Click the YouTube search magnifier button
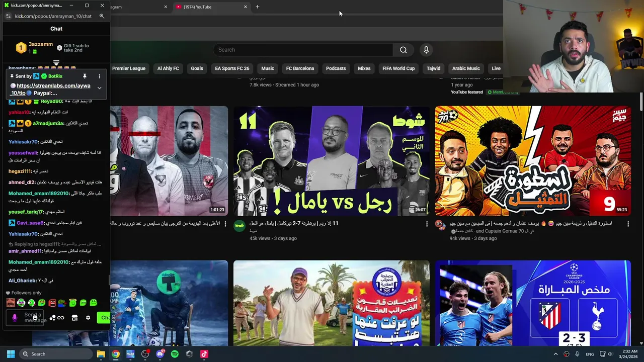Screen dimensions: 644x362 pyautogui.click(x=403, y=50)
